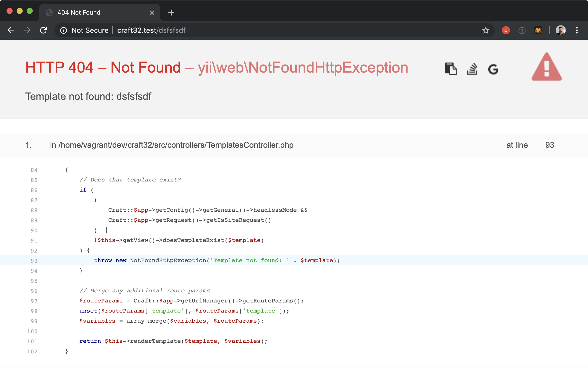Viewport: 588px width, 368px height.
Task: Click 'Template not found: dsfsfsdf' message
Action: click(x=88, y=97)
